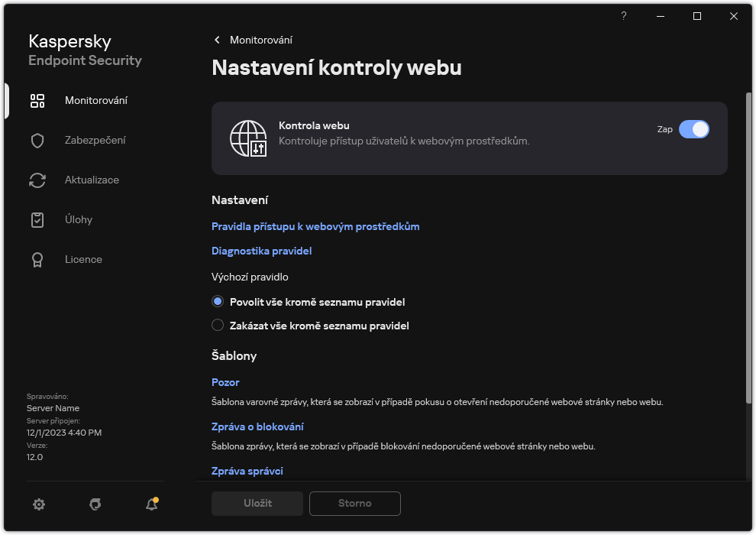The width and height of the screenshot is (756, 535).
Task: Click the Kaspersky support icon at bottom
Action: [95, 504]
